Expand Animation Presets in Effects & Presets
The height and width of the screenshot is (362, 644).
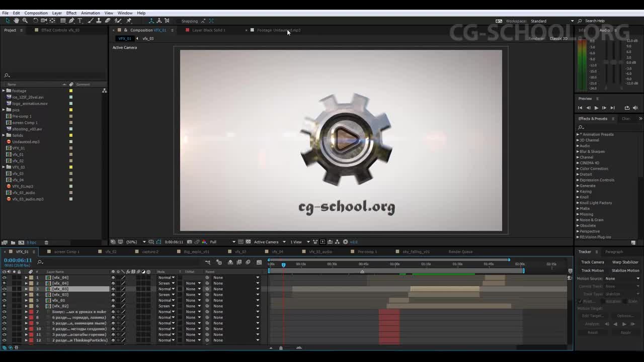[578, 134]
